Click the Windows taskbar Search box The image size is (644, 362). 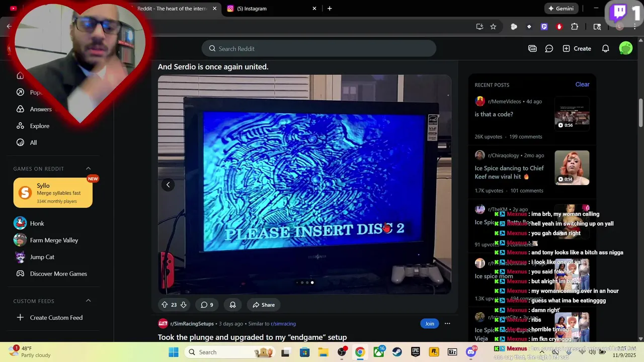pos(229,352)
